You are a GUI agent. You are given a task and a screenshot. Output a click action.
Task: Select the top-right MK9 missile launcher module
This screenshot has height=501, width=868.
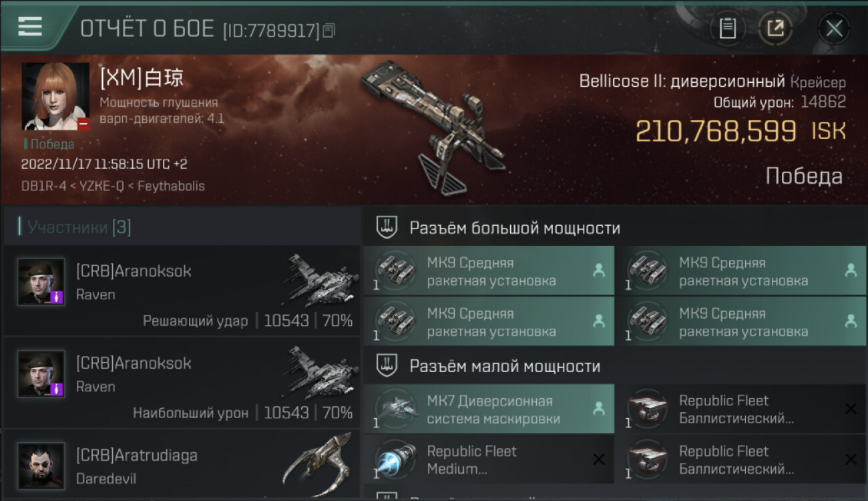tap(741, 271)
